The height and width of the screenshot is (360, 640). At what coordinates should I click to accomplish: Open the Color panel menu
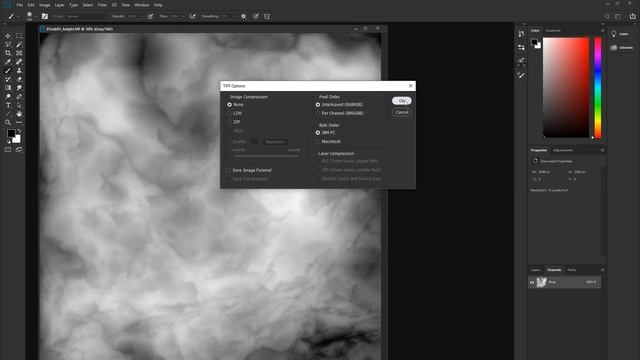coord(602,31)
